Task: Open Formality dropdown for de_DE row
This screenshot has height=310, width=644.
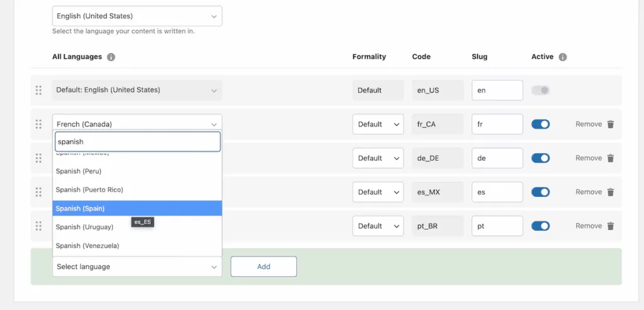Action: click(x=378, y=158)
